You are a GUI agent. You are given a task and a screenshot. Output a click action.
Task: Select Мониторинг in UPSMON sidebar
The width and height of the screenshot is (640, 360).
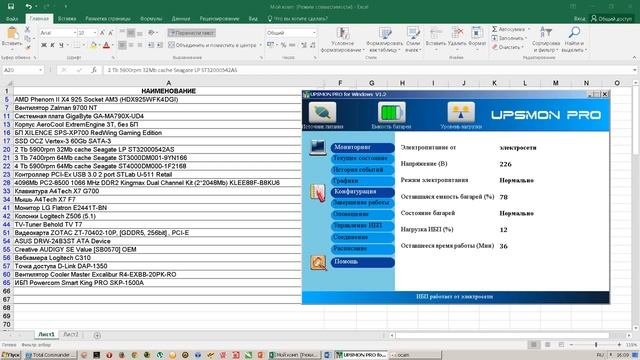[362, 147]
